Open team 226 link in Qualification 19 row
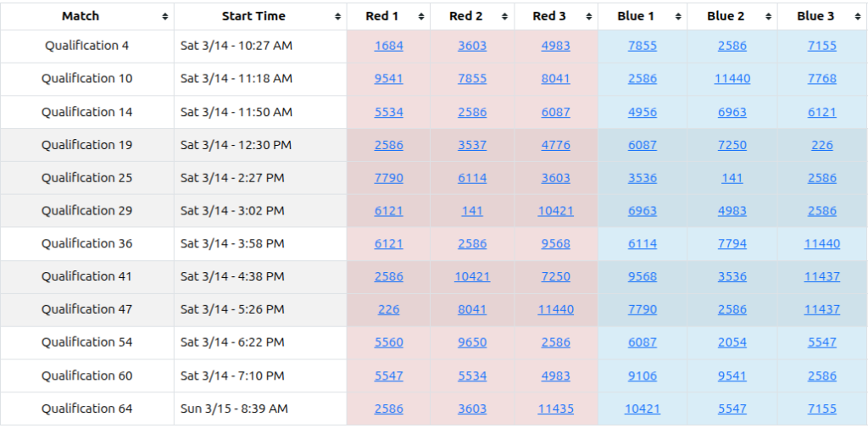 click(x=821, y=145)
